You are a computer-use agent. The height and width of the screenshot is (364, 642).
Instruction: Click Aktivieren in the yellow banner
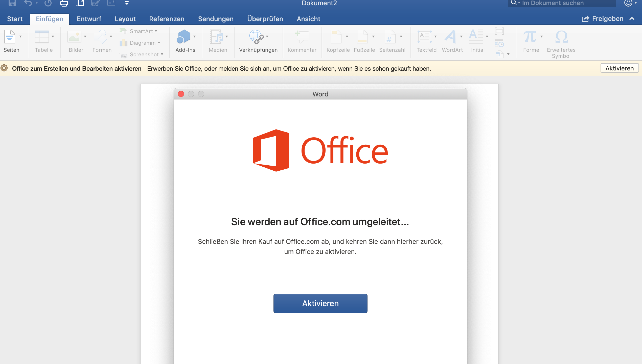[619, 68]
